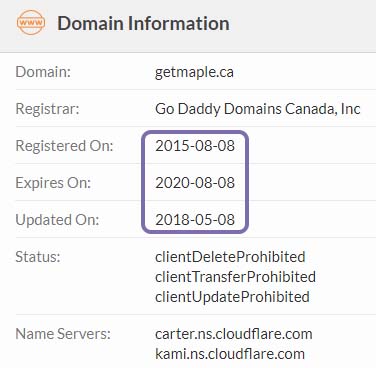Select the getmaple.ca domain value

pos(194,72)
